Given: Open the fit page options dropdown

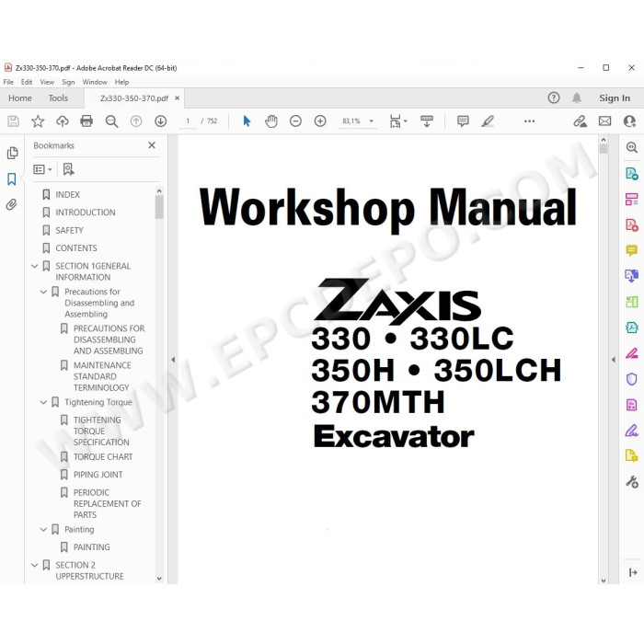Looking at the screenshot, I should point(397,121).
